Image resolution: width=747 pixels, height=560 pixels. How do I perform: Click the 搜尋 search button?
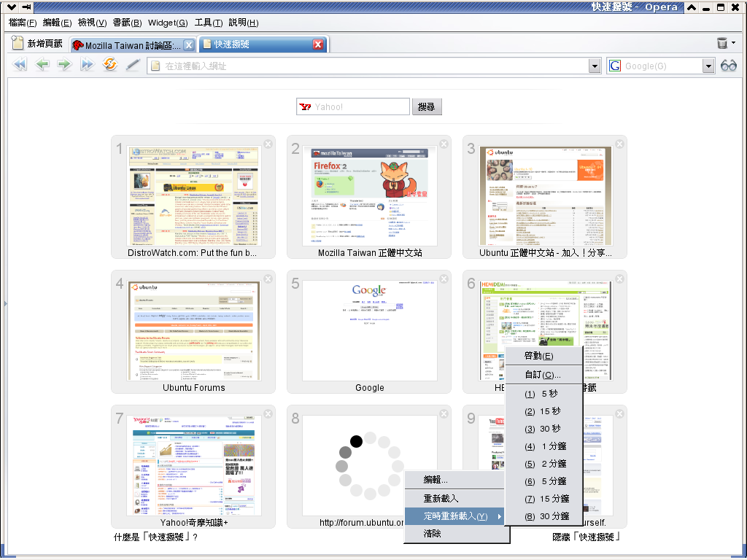426,106
